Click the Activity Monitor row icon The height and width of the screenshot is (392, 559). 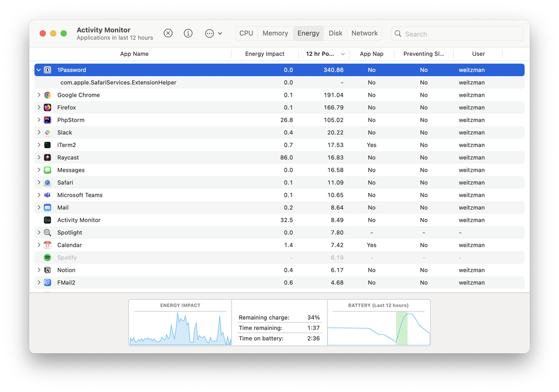[x=48, y=220]
